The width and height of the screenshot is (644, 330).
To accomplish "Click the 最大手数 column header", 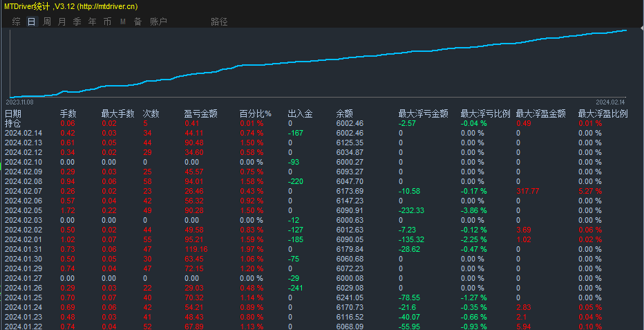I will pyautogui.click(x=118, y=114).
